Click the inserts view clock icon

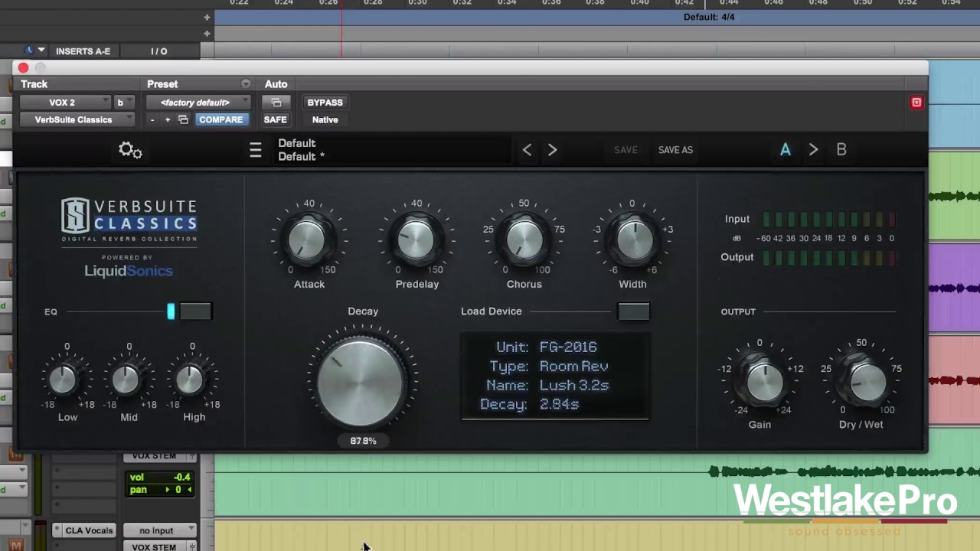[x=29, y=51]
